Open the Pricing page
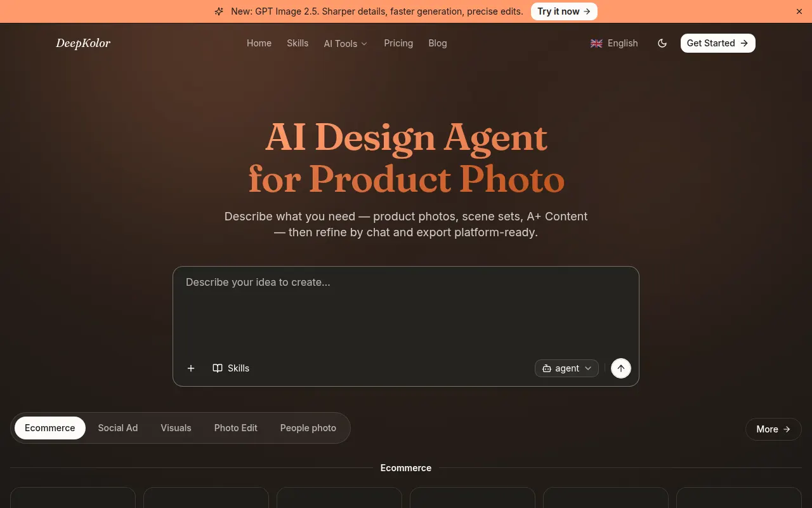812x508 pixels. click(x=398, y=43)
